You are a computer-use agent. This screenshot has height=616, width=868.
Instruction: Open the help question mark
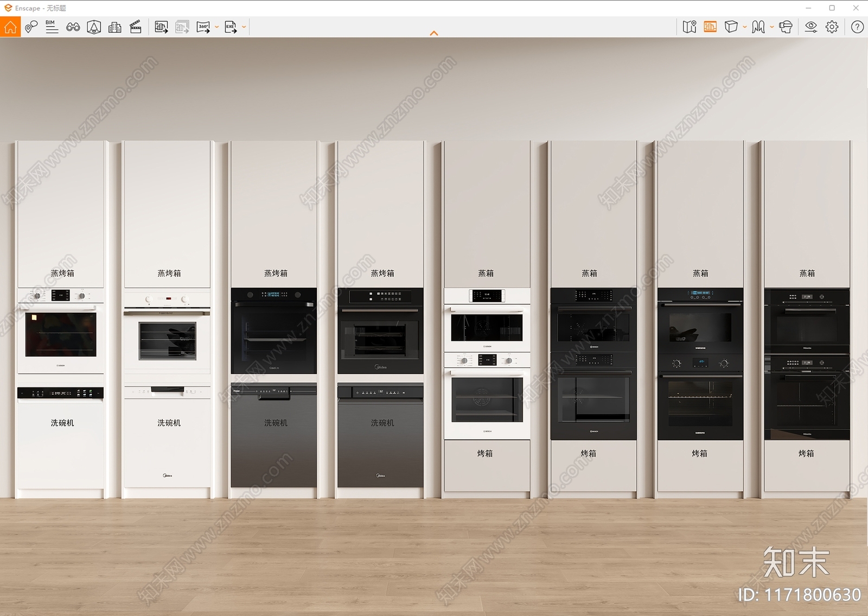(857, 27)
